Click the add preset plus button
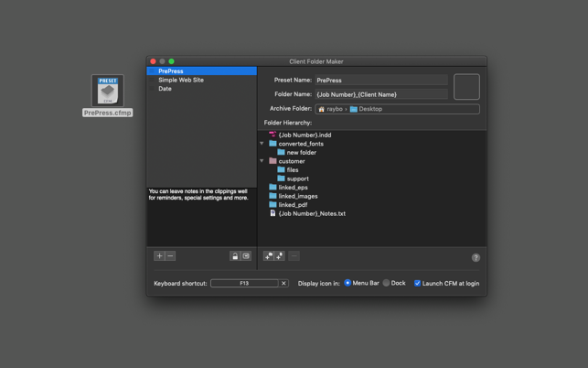 [159, 256]
